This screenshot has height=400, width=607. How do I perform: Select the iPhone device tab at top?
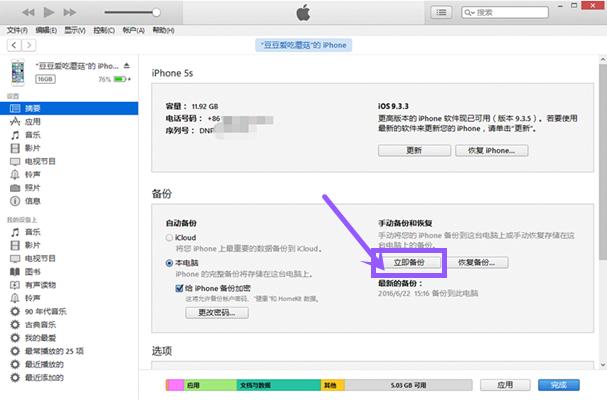304,45
